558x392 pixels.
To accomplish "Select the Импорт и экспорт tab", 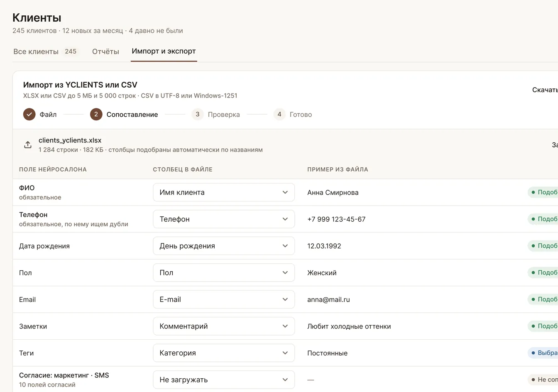I will point(164,51).
